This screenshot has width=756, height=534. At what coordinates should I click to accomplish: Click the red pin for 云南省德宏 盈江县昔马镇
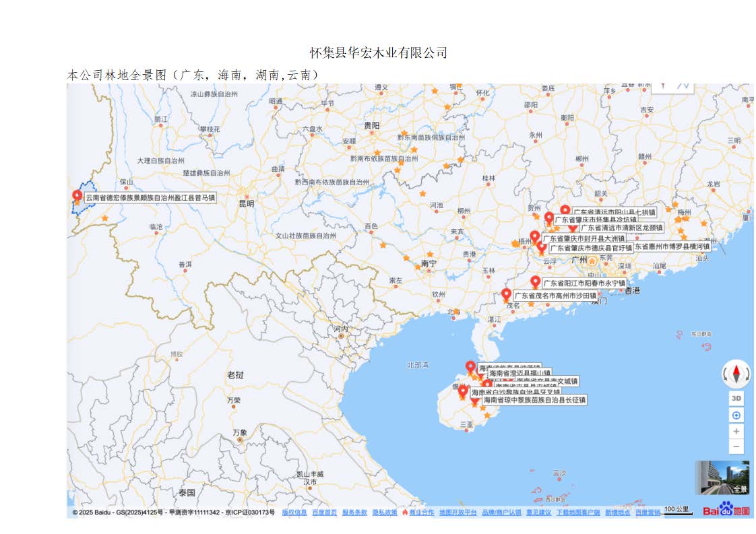[x=77, y=197]
